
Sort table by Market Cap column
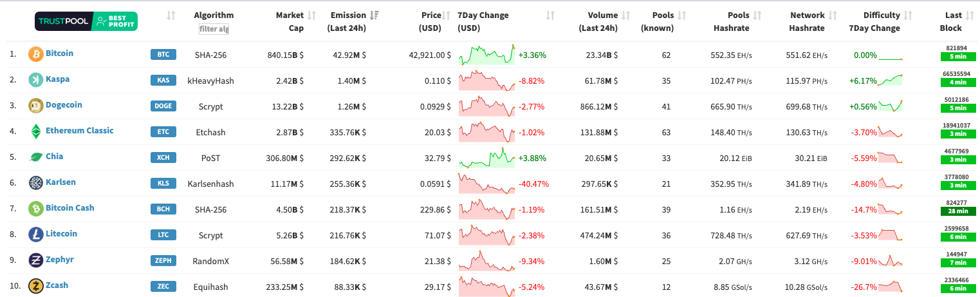tap(290, 21)
